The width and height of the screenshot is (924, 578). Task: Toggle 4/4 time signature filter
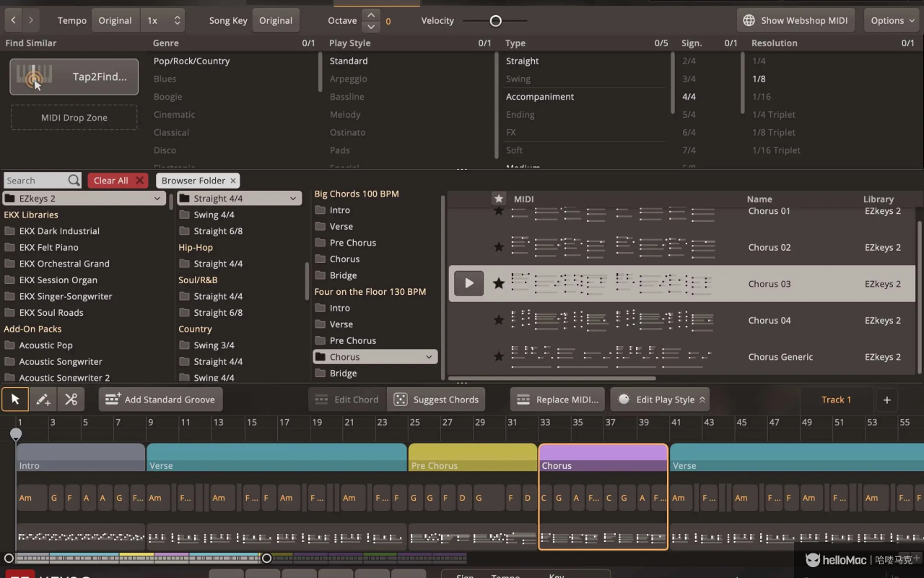click(x=689, y=97)
